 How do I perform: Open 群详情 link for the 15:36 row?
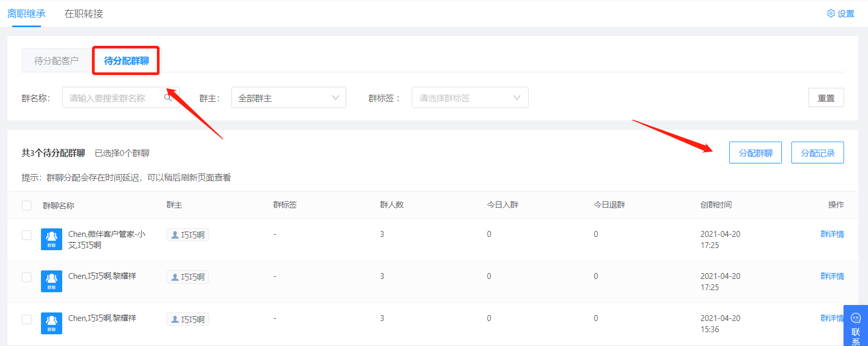coord(832,318)
